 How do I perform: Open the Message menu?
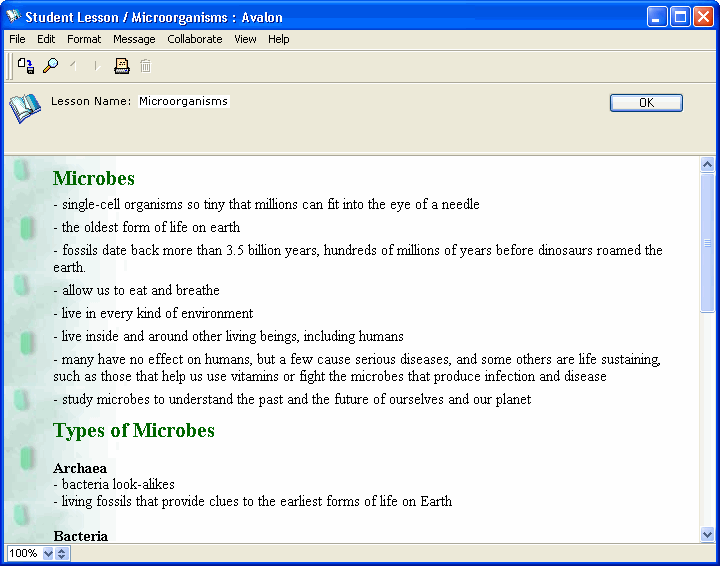pyautogui.click(x=134, y=39)
